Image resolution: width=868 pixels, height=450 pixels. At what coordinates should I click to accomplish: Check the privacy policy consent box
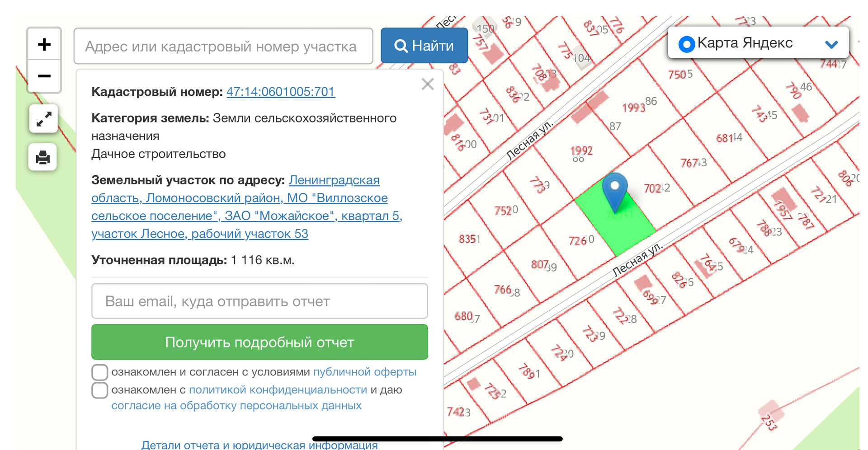coord(100,390)
